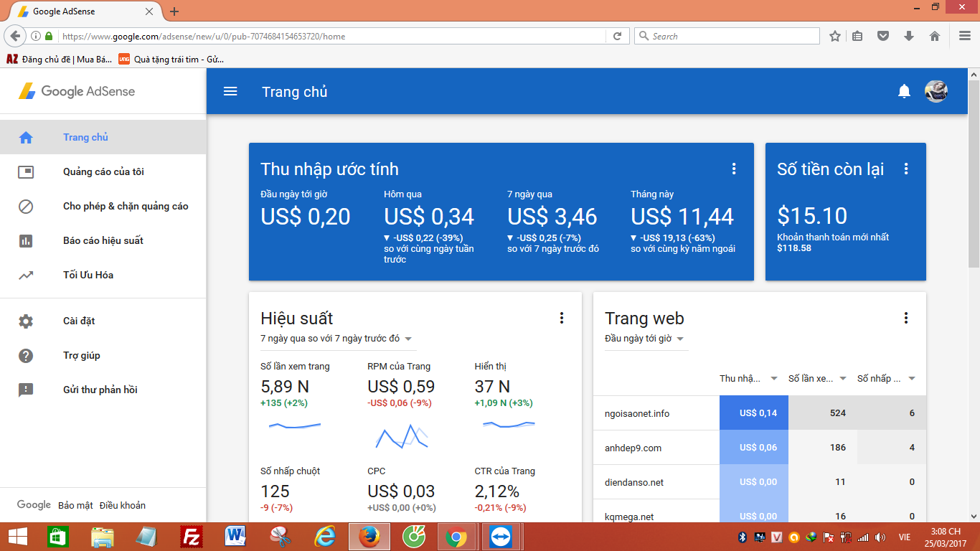Screen dimensions: 980x551
Task: Open Firefox hamburger menu
Action: tap(965, 36)
